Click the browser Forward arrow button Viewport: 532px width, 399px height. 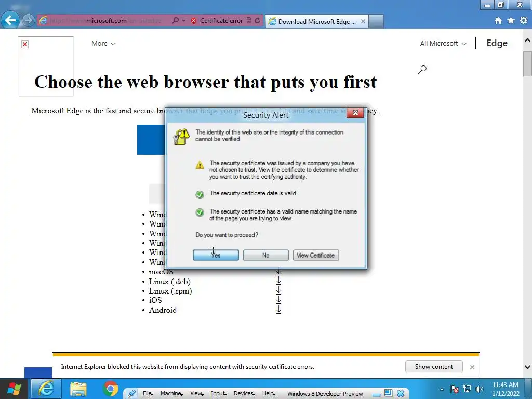(x=29, y=20)
